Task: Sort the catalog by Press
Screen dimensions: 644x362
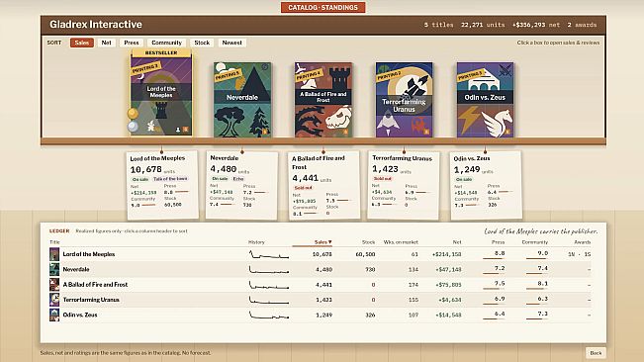Action: pos(132,43)
